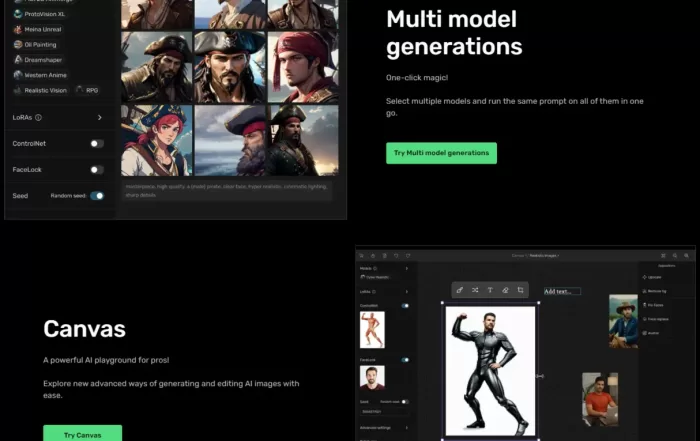Click the Meina Unreal model icon
Viewport: 700px width, 441px height.
coord(18,29)
